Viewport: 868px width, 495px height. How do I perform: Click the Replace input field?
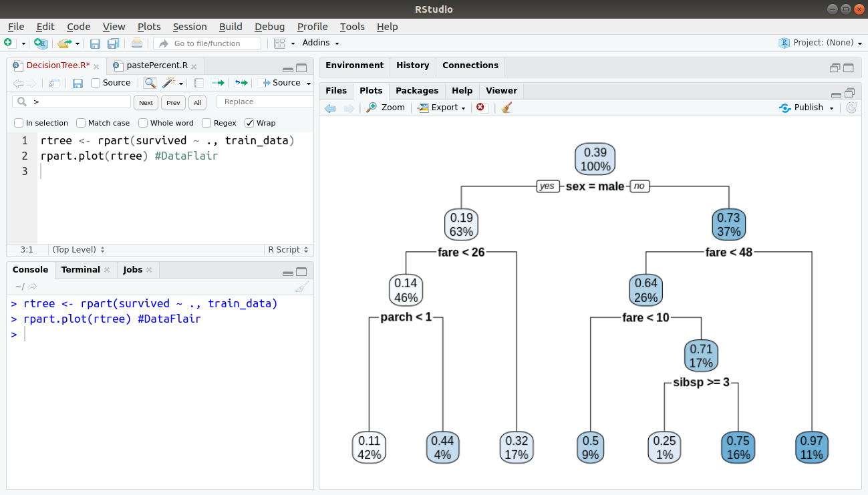[x=265, y=102]
